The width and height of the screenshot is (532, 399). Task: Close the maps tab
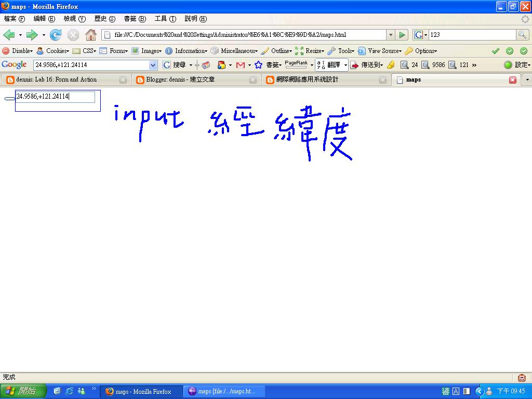click(513, 79)
